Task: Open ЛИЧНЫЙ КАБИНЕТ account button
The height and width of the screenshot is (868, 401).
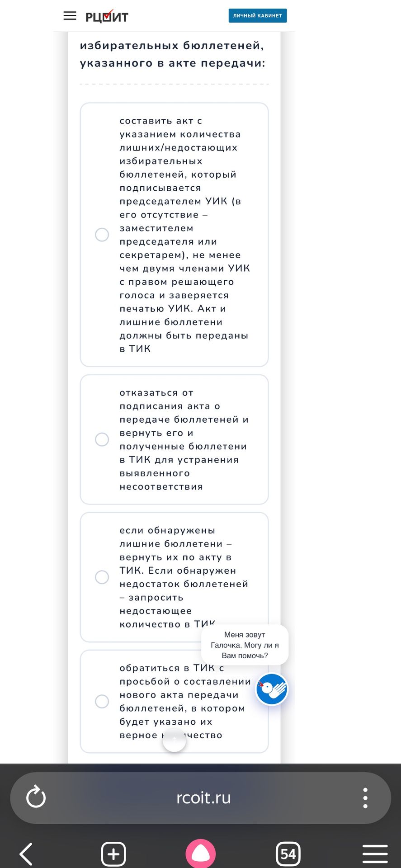Action: pyautogui.click(x=258, y=15)
